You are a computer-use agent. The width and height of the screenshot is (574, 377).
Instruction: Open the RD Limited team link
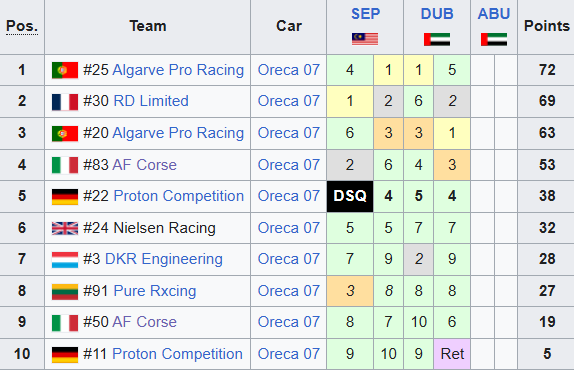point(151,101)
